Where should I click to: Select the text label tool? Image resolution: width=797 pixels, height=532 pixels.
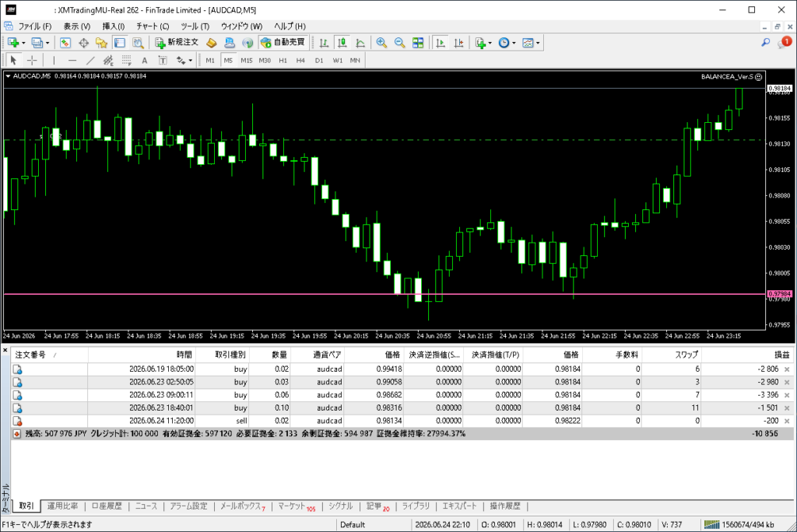point(163,61)
